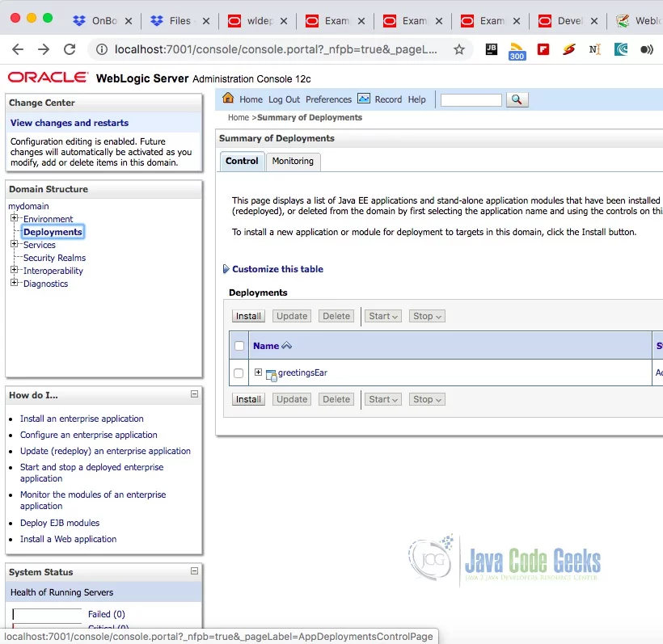Image resolution: width=663 pixels, height=644 pixels.
Task: Click the Failed (0) status link
Action: click(x=107, y=614)
